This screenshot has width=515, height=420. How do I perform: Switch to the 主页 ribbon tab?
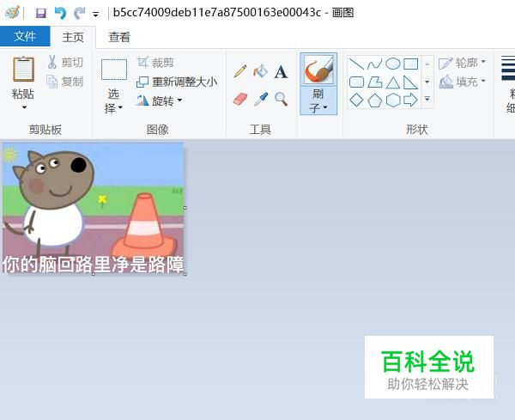(73, 37)
